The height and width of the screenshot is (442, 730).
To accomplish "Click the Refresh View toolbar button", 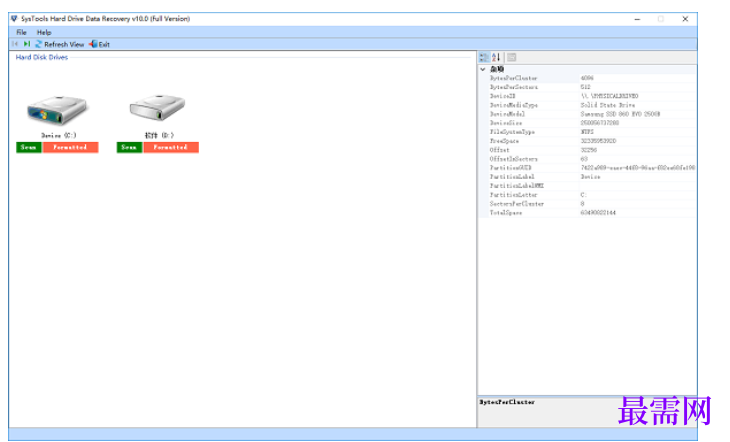I will (x=60, y=44).
